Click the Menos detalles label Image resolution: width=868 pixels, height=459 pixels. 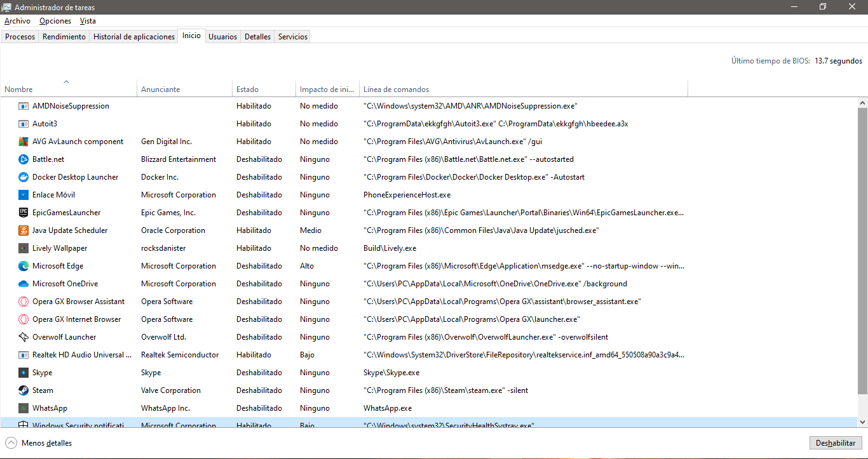click(x=47, y=443)
